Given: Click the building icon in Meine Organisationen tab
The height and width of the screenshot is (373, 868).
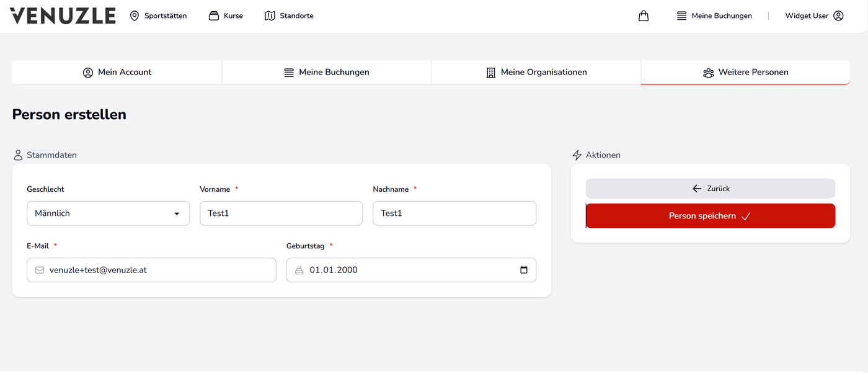Looking at the screenshot, I should 490,73.
